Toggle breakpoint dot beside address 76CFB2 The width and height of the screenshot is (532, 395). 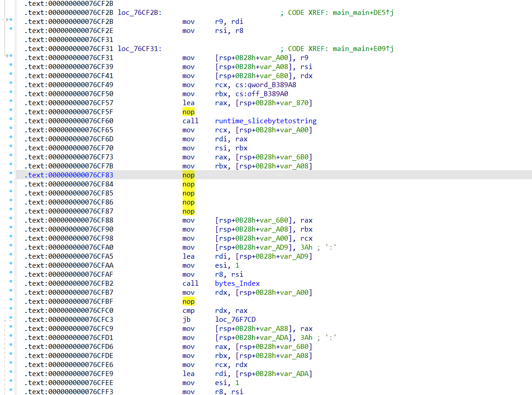[x=11, y=281]
